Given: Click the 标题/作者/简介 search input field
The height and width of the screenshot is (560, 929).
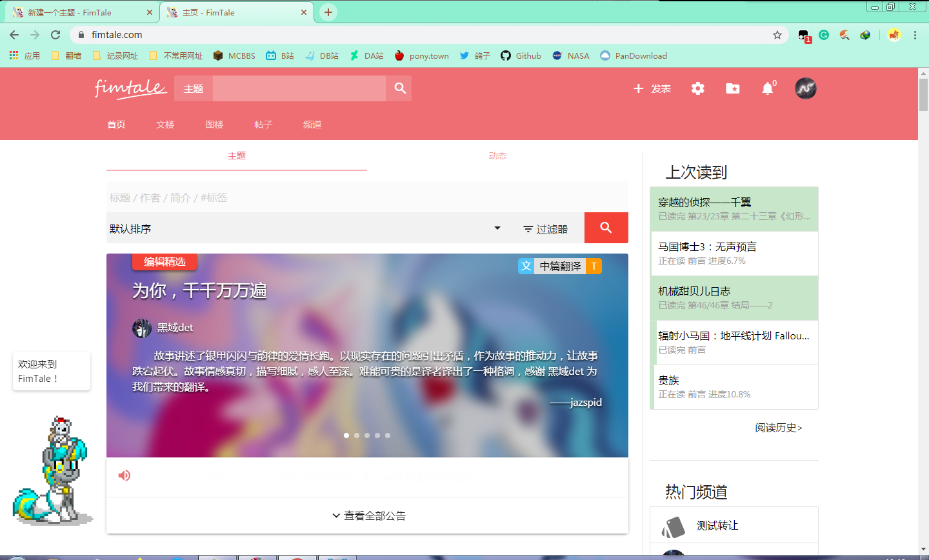Looking at the screenshot, I should point(366,197).
